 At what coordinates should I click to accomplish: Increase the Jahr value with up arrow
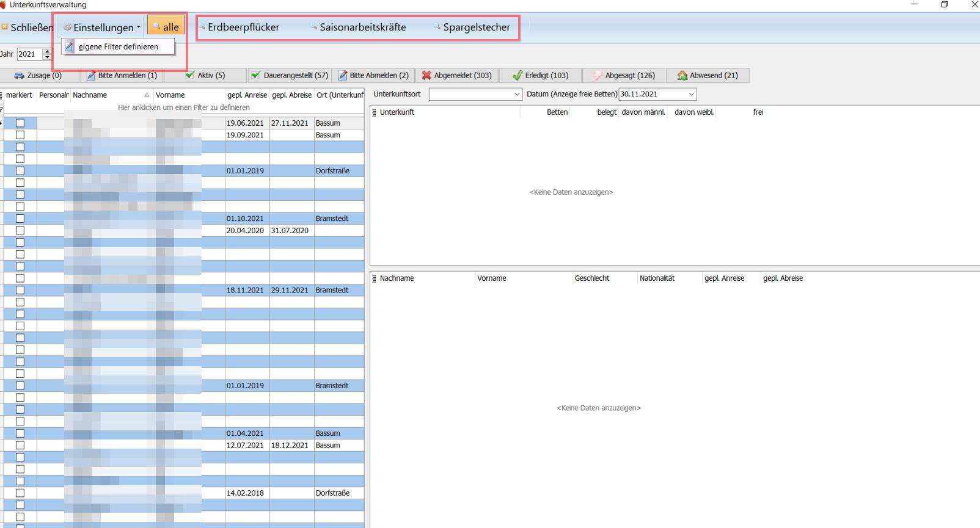[x=47, y=51]
